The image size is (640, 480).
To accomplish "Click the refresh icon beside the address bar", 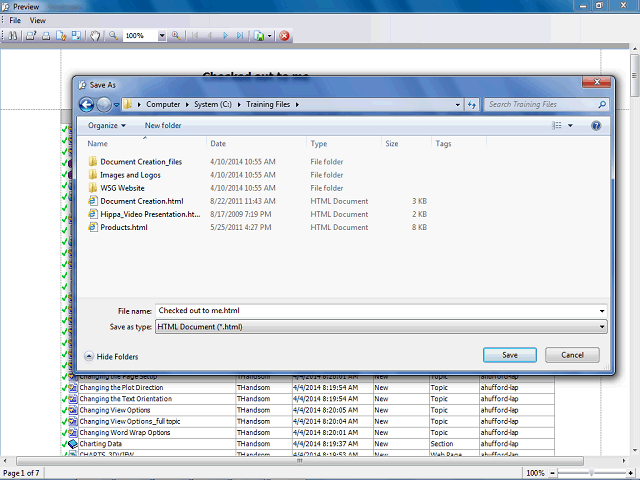I will (x=472, y=104).
